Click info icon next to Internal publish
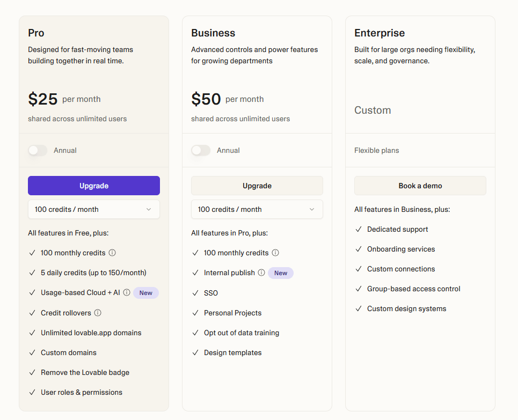518x420 pixels. point(261,272)
